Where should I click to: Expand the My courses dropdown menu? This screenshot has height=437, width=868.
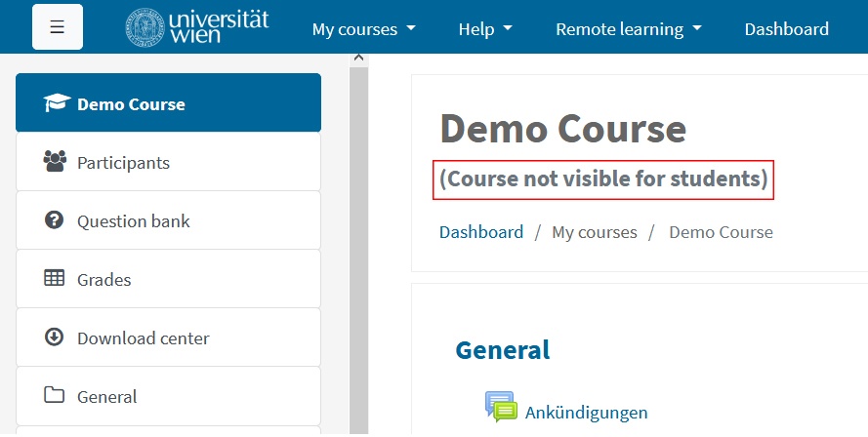click(363, 28)
